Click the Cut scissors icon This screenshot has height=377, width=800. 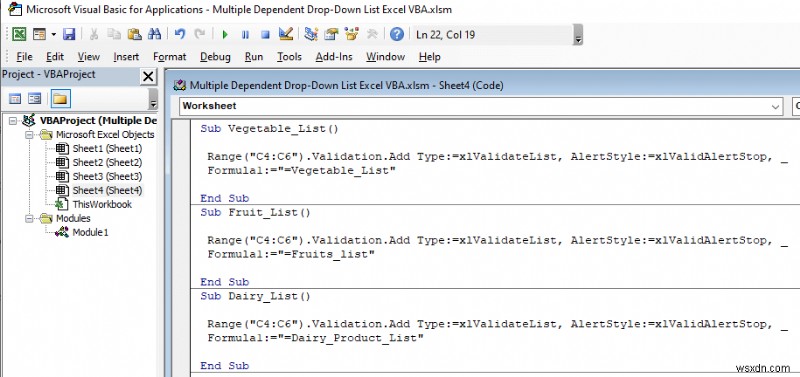94,35
